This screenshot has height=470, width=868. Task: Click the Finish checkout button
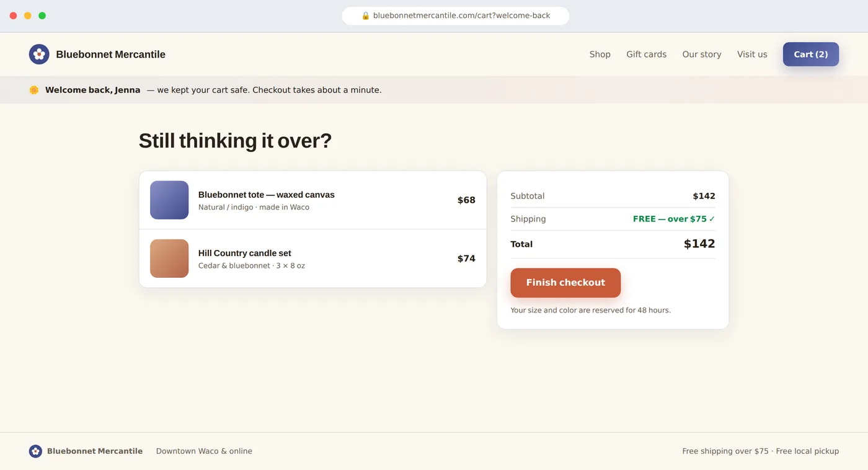click(x=565, y=283)
